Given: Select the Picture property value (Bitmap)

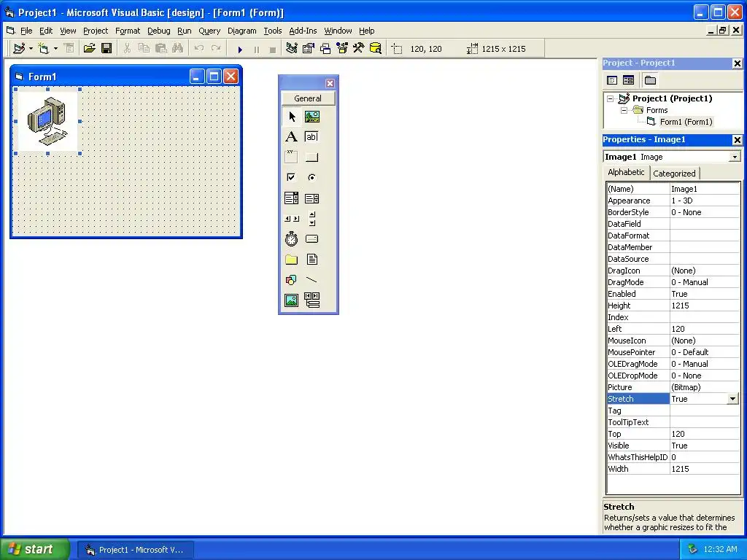Looking at the screenshot, I should [705, 388].
